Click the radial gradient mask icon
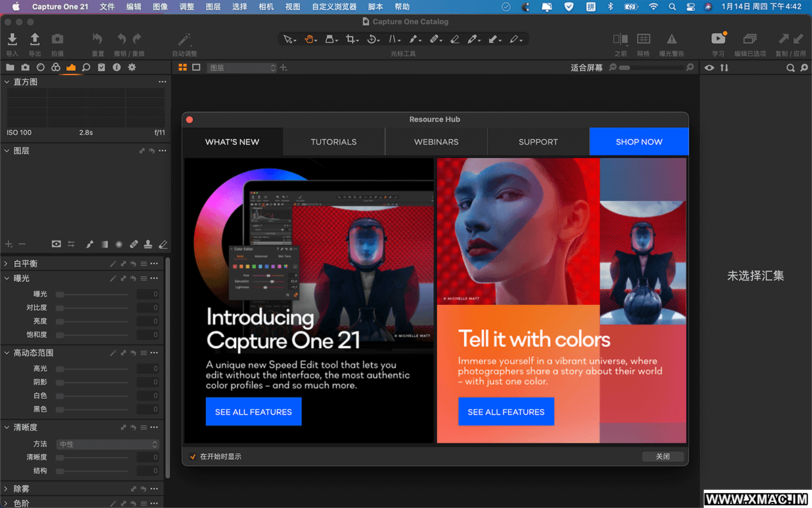The width and height of the screenshot is (812, 508). point(118,244)
